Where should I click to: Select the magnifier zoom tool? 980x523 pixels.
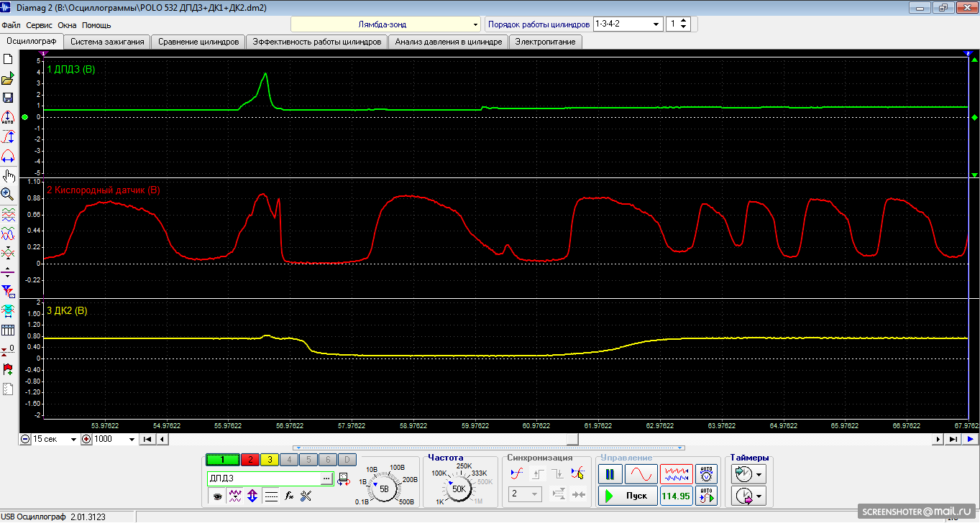tap(8, 194)
